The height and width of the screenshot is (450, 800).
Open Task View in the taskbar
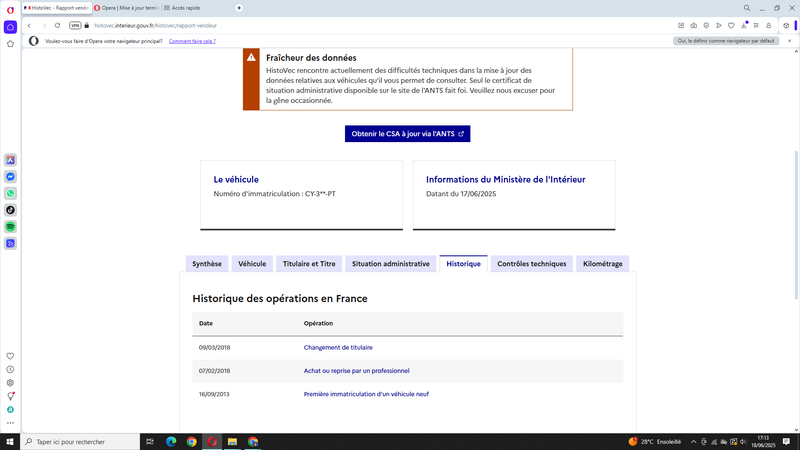(149, 442)
